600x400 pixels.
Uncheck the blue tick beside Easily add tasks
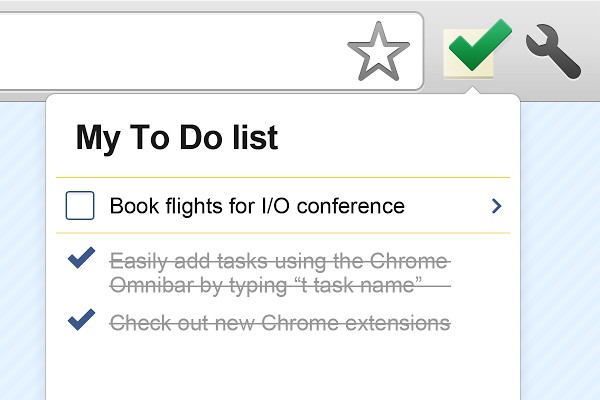coord(81,259)
